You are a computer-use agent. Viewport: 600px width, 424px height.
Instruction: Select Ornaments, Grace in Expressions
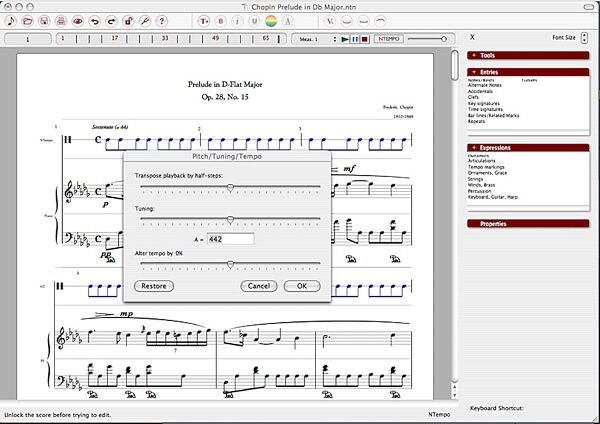487,173
